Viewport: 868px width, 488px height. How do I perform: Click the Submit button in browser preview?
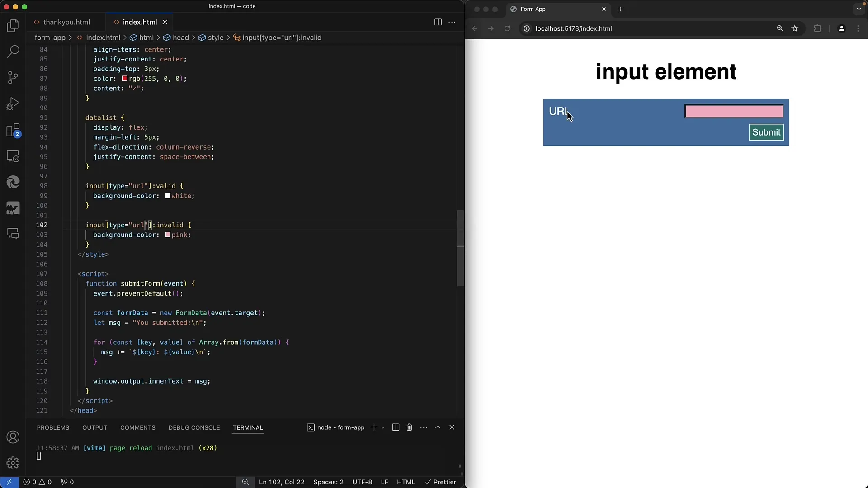[x=766, y=131]
